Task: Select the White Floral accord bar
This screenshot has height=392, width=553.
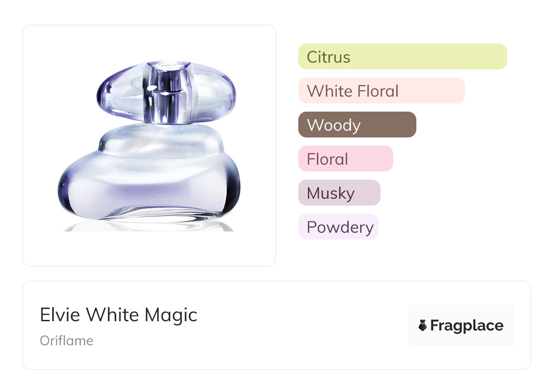Action: (381, 91)
